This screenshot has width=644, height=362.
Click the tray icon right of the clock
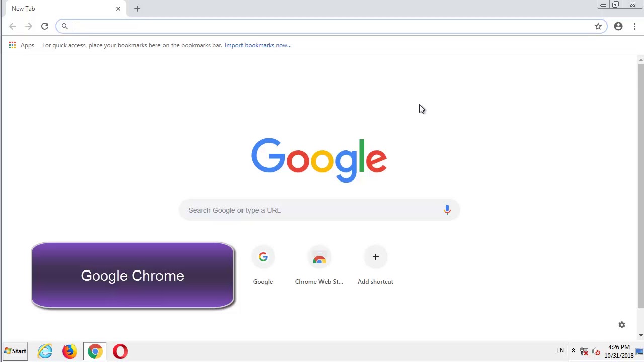click(x=639, y=351)
